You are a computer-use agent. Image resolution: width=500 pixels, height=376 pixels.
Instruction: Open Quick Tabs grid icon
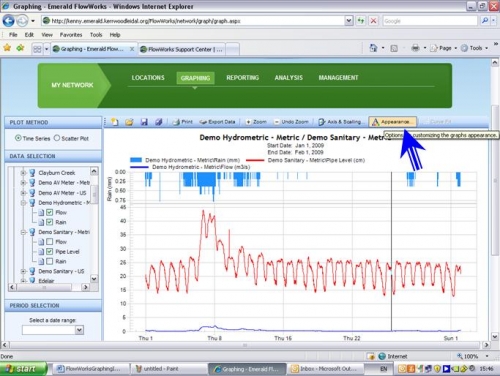[x=37, y=49]
